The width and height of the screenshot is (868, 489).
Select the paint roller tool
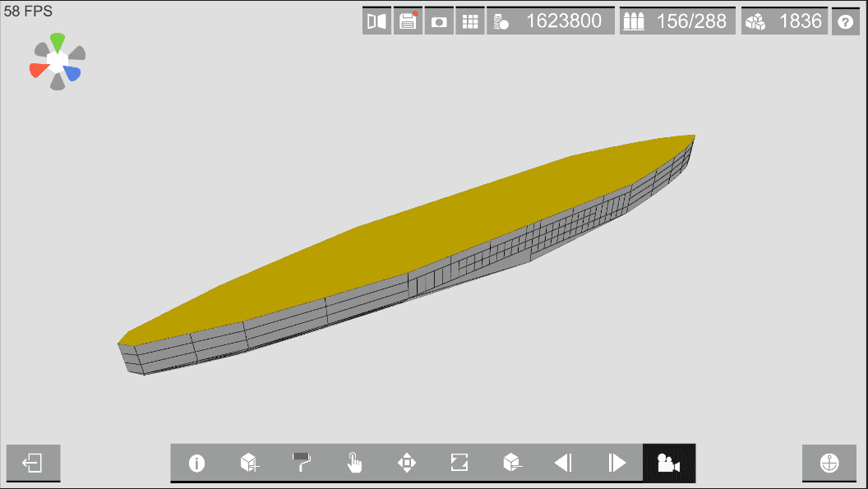point(302,463)
